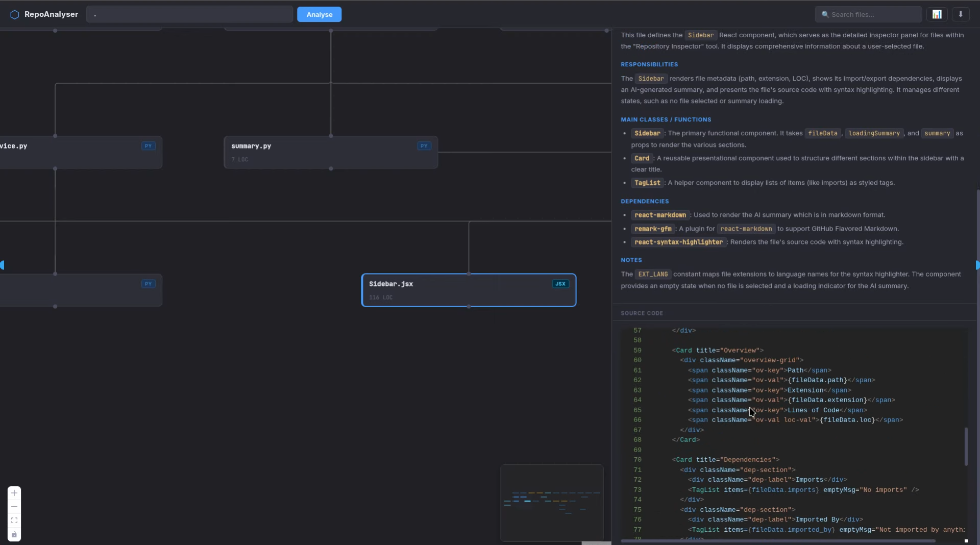Click the MAIN CLASSES / FUNCTIONS heading
The height and width of the screenshot is (545, 980).
click(x=666, y=119)
